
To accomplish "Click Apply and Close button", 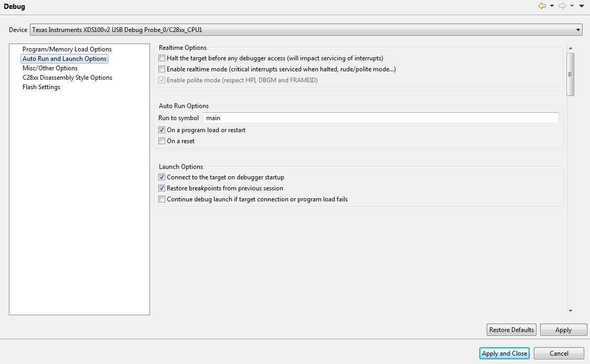I will click(x=504, y=353).
